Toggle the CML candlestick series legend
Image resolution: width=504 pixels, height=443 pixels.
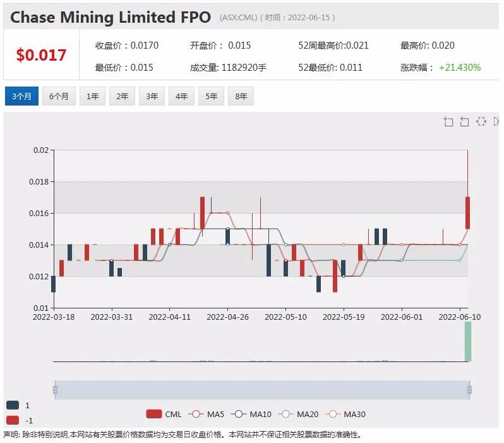click(164, 414)
